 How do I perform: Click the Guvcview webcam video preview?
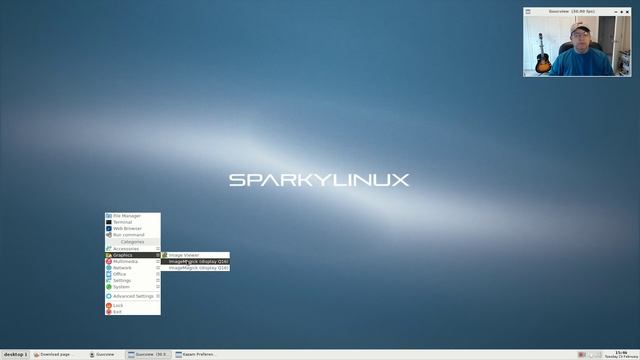pos(577,46)
